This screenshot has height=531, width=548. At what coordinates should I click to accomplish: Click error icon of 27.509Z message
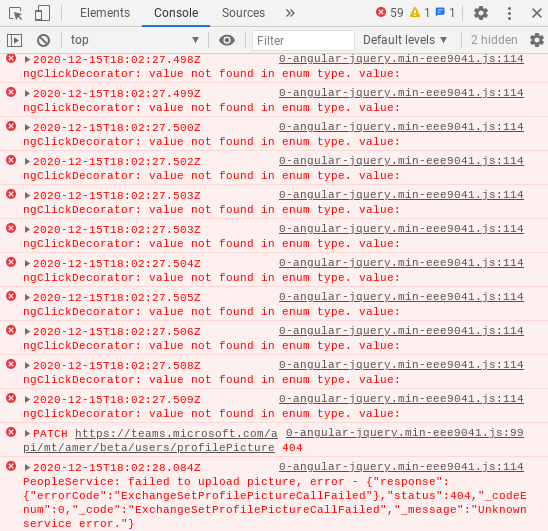[x=11, y=398]
